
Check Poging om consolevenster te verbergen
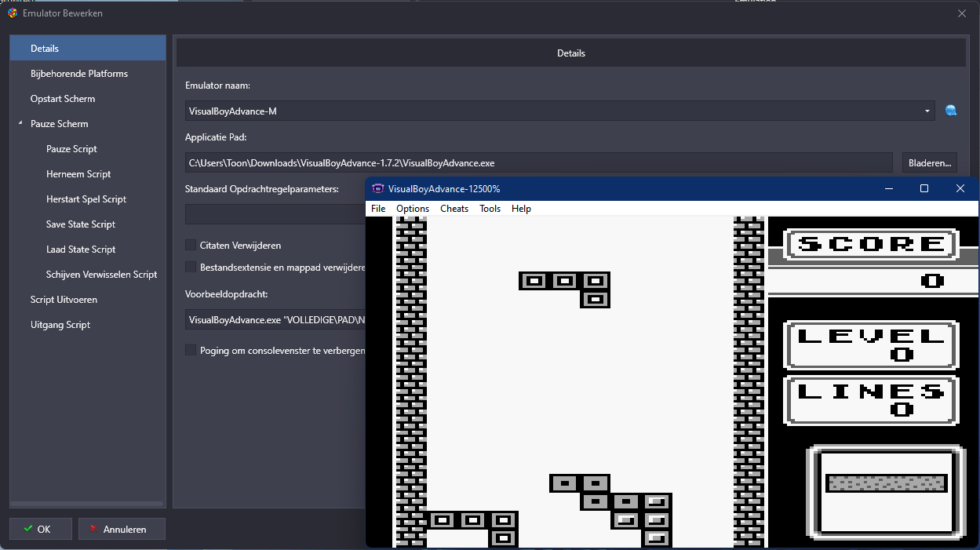pos(191,350)
